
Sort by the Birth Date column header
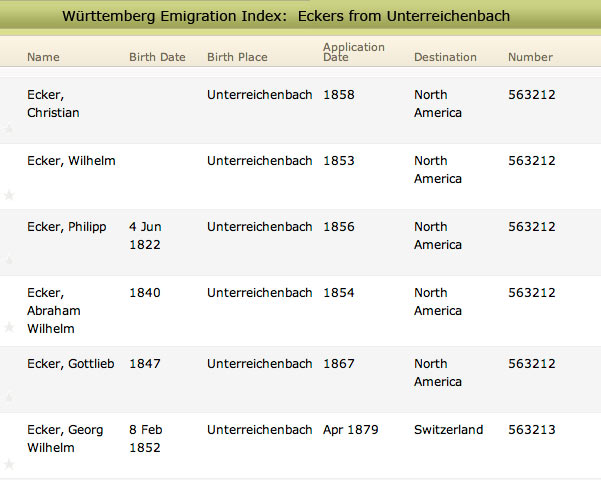(157, 57)
